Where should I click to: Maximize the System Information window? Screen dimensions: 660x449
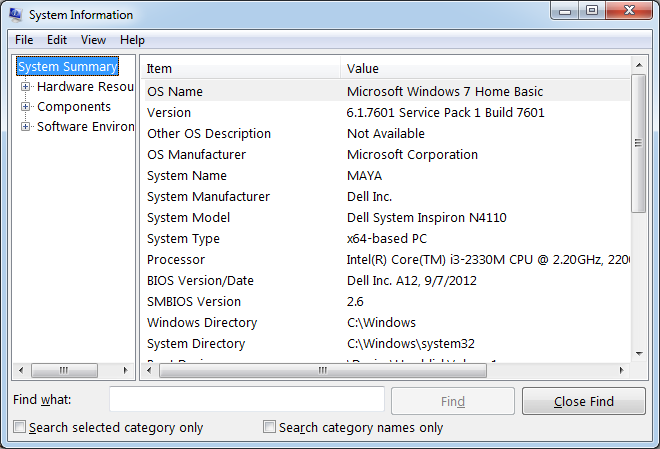pyautogui.click(x=592, y=11)
